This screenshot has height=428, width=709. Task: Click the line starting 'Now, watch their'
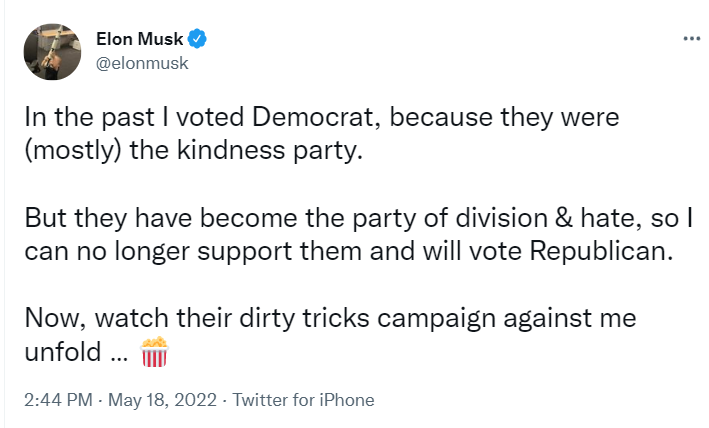click(x=329, y=319)
